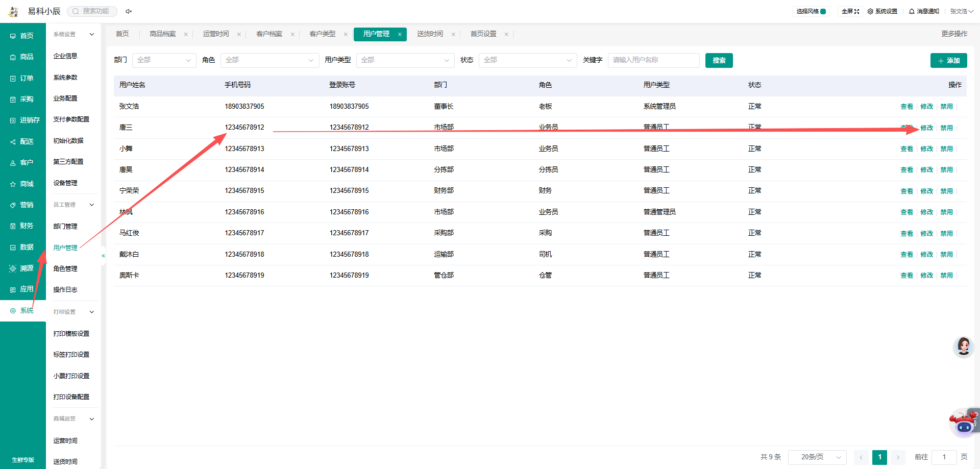Image resolution: width=980 pixels, height=469 pixels.
Task: Open the 20条/页 page size dropdown
Action: pyautogui.click(x=817, y=457)
